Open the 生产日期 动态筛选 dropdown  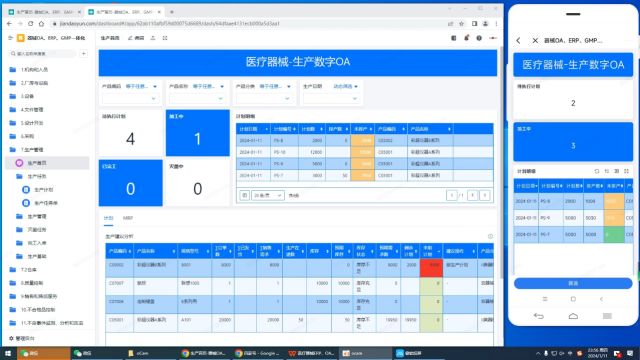point(346,87)
